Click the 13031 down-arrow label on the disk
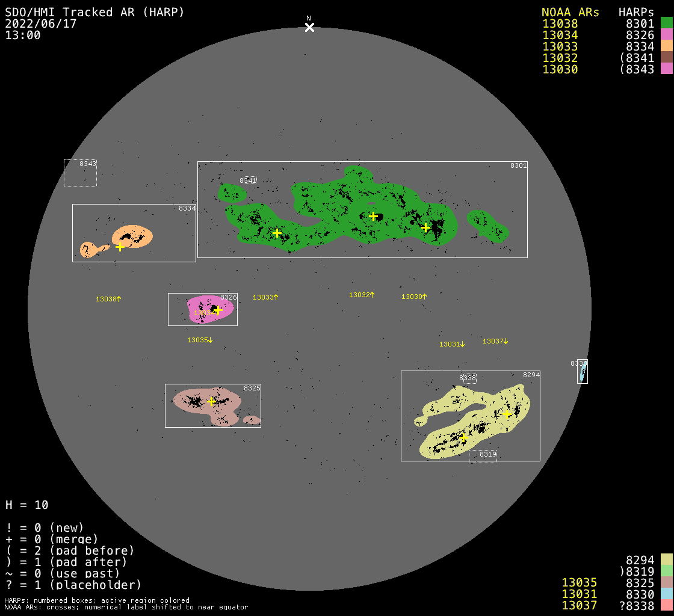This screenshot has width=674, height=616. pos(452,344)
